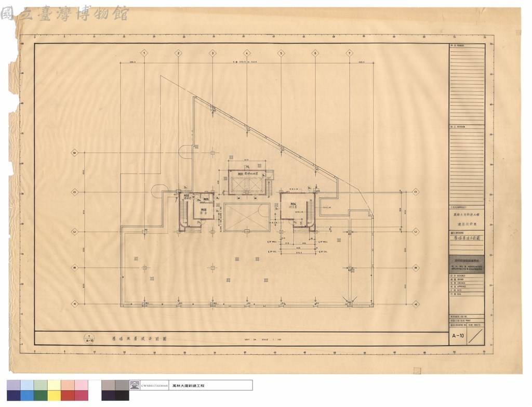Select grid bubble number 1 at top

click(x=144, y=54)
